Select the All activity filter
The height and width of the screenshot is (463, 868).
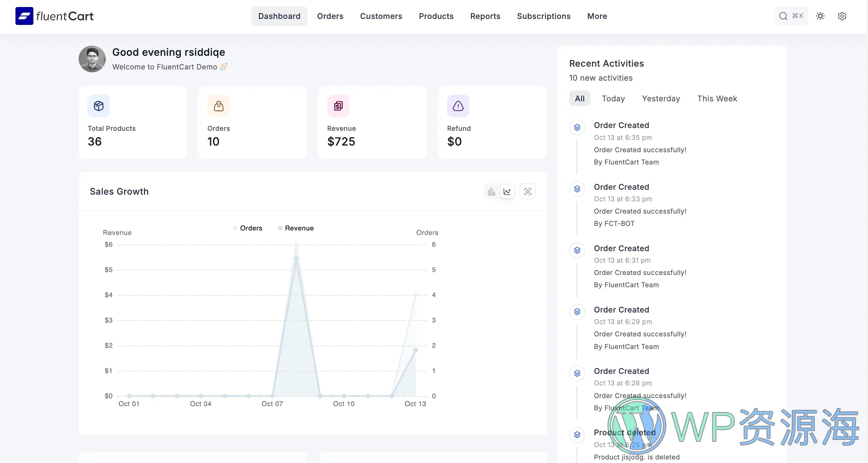[579, 98]
